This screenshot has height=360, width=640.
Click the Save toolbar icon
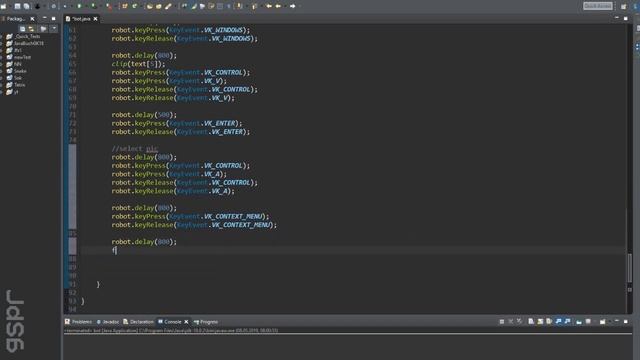18,6
